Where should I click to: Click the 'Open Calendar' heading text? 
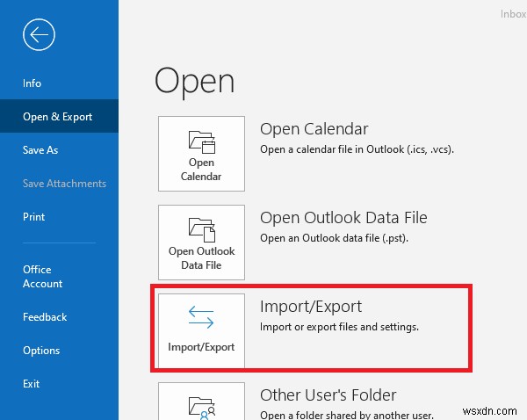click(x=314, y=129)
